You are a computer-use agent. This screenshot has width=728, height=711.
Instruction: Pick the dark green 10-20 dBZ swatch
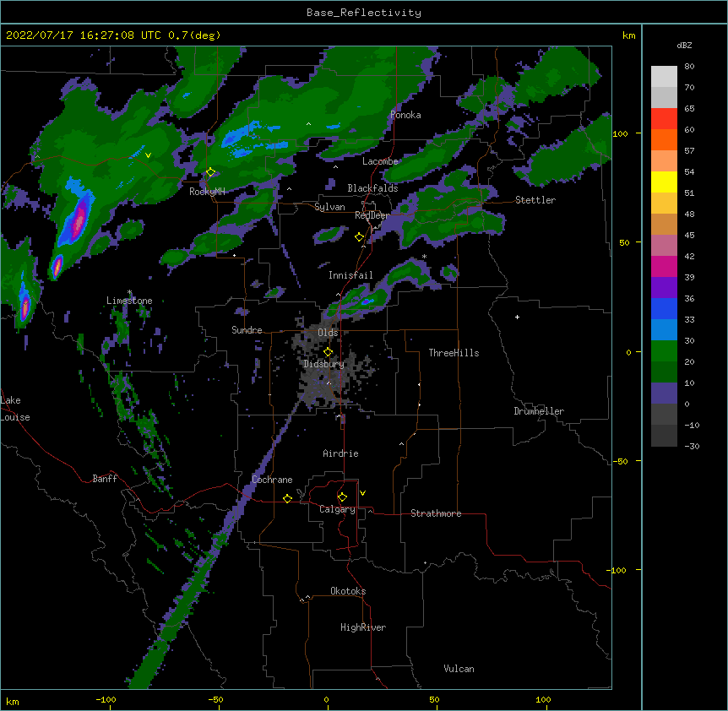pyautogui.click(x=664, y=372)
